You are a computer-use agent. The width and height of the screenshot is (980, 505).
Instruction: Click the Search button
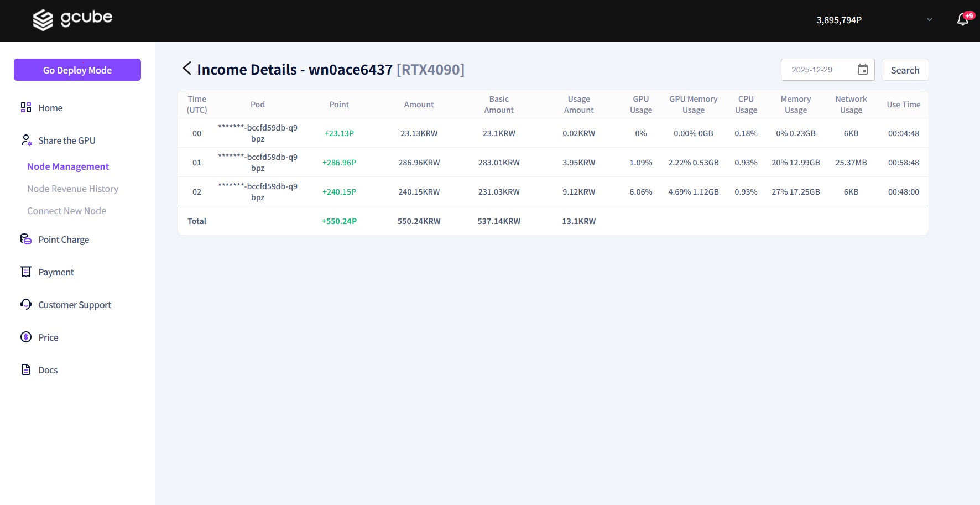pos(905,70)
